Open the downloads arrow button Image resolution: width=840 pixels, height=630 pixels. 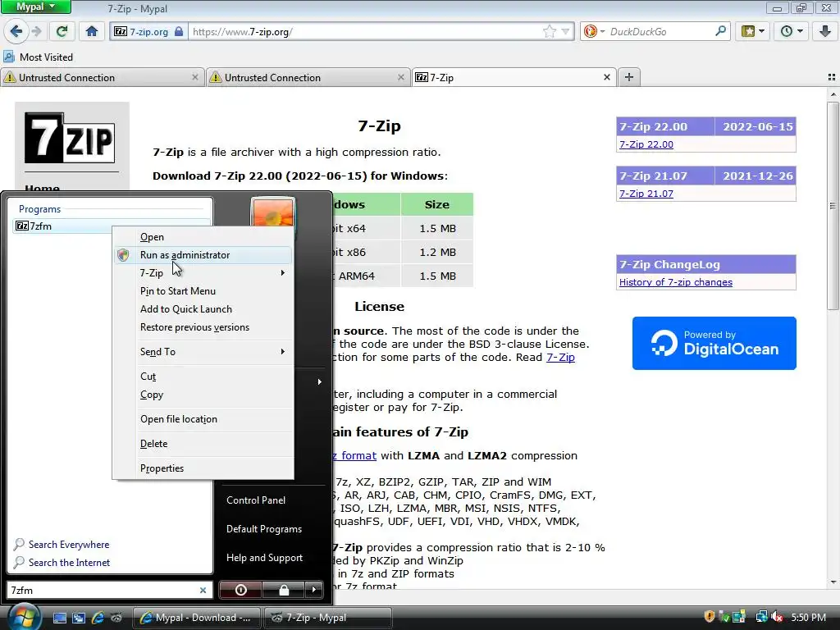click(x=824, y=32)
